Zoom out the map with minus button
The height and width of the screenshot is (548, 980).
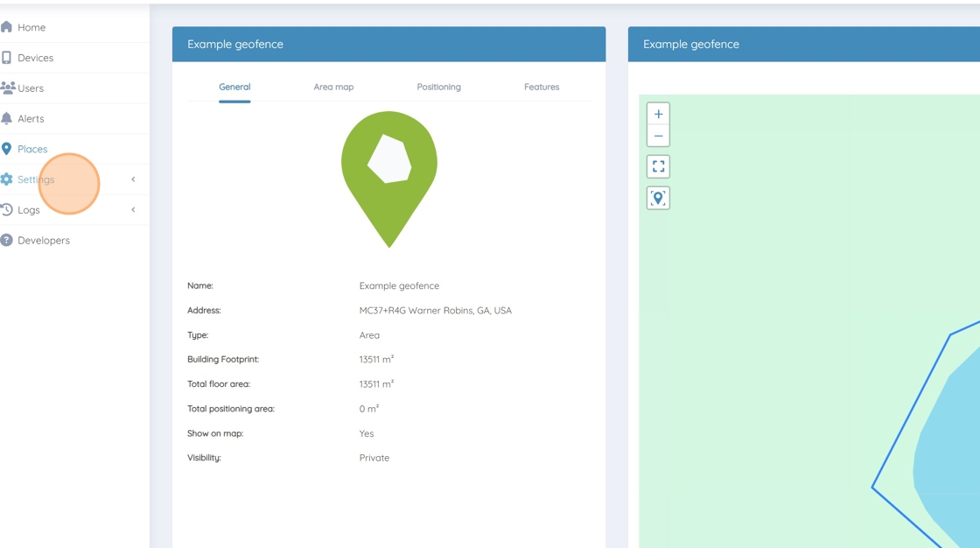658,136
